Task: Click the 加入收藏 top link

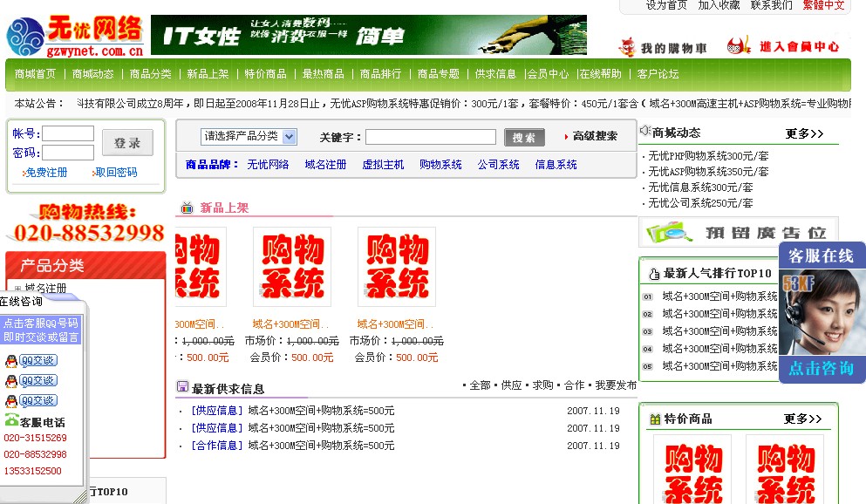Action: click(x=719, y=5)
